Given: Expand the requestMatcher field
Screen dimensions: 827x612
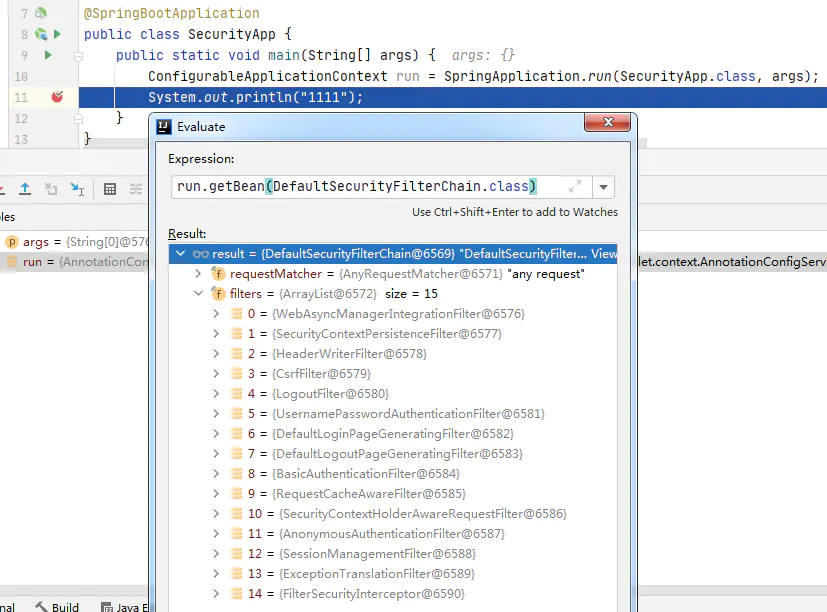Looking at the screenshot, I should [x=198, y=274].
